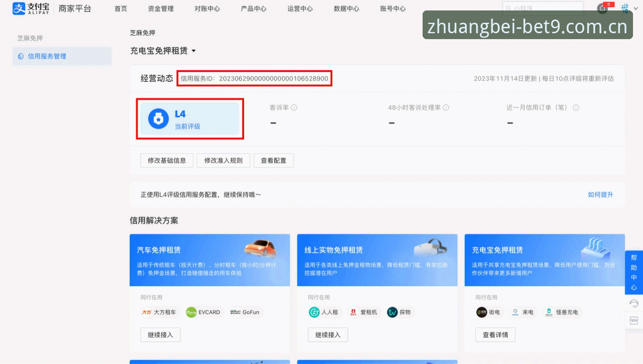Click the 信用服务管理 sidebar icon

pyautogui.click(x=20, y=56)
